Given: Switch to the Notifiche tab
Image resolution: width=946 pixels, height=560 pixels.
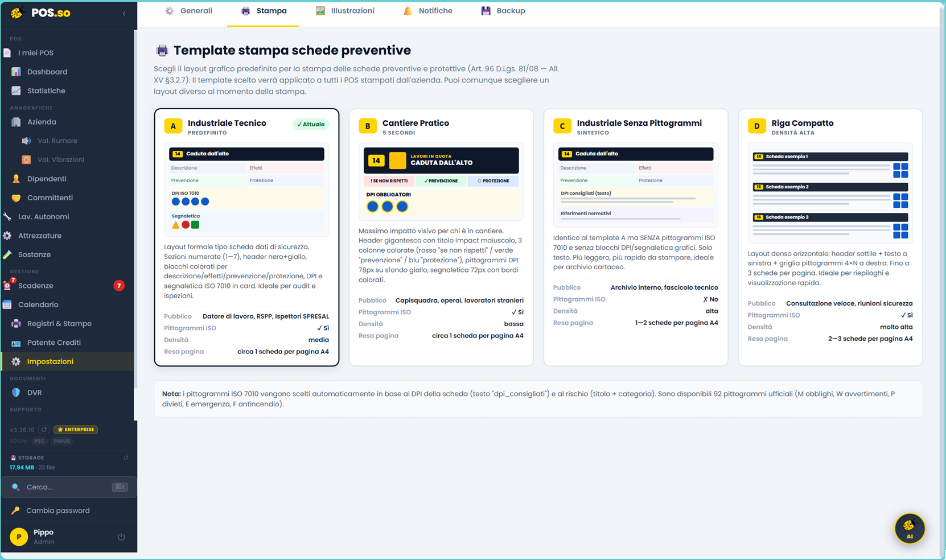Looking at the screenshot, I should 427,11.
